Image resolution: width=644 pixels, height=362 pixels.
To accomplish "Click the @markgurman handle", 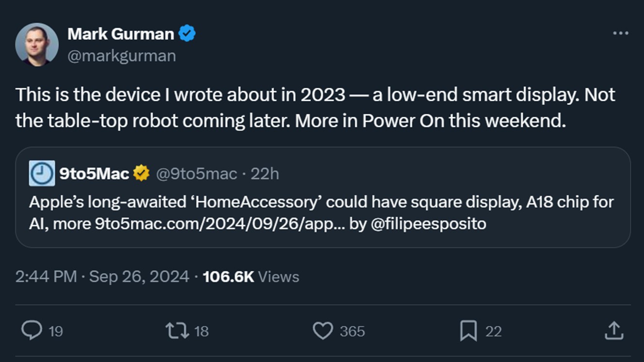I will (121, 56).
